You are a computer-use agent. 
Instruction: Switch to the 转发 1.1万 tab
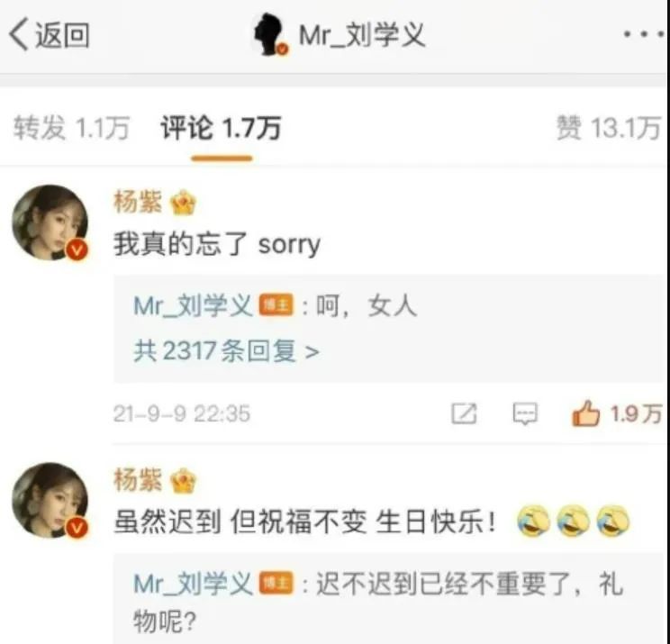click(71, 127)
